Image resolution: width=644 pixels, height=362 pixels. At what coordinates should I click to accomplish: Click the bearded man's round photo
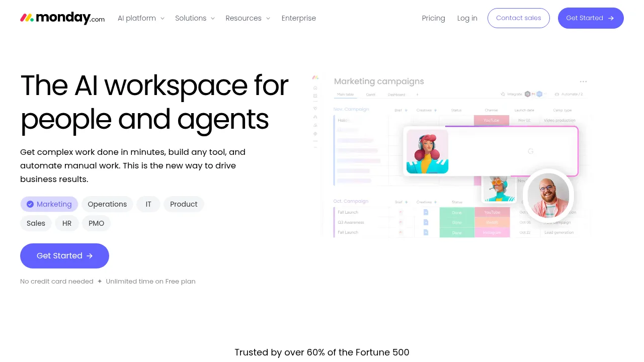coord(548,196)
